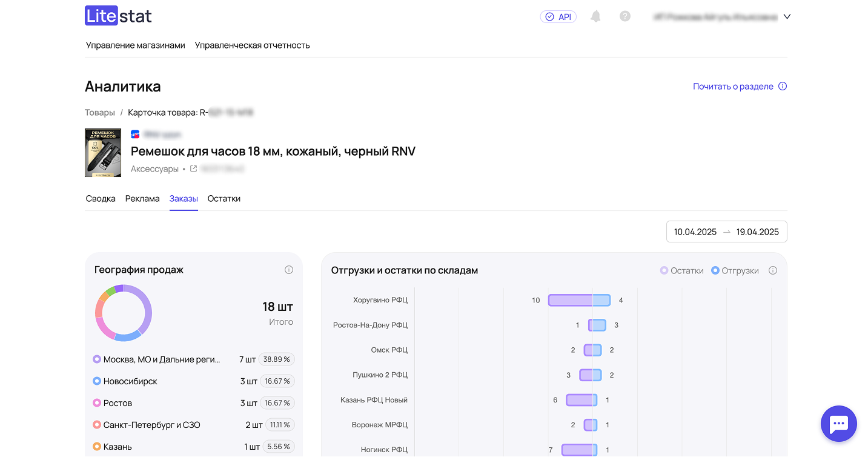
Task: Open the notifications bell
Action: 595,16
